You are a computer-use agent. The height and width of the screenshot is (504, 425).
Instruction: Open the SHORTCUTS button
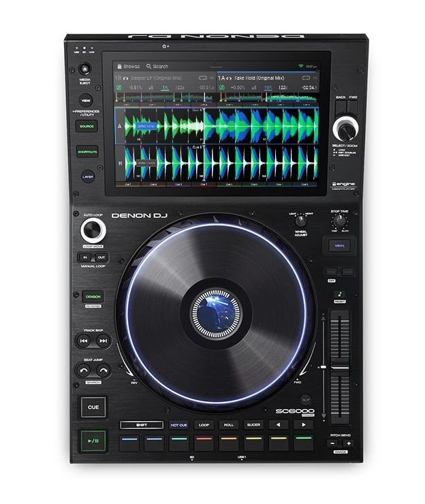pyautogui.click(x=87, y=151)
